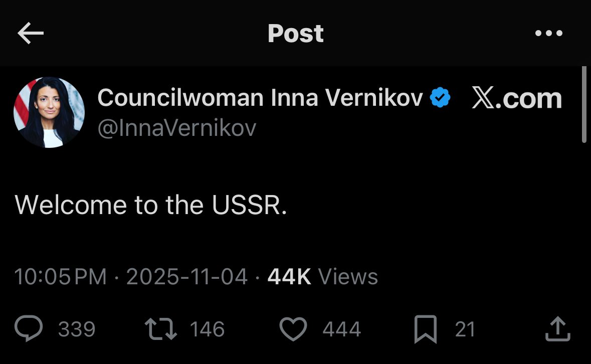The image size is (591, 364).
Task: Click the 21 bookmarks count
Action: click(x=465, y=329)
